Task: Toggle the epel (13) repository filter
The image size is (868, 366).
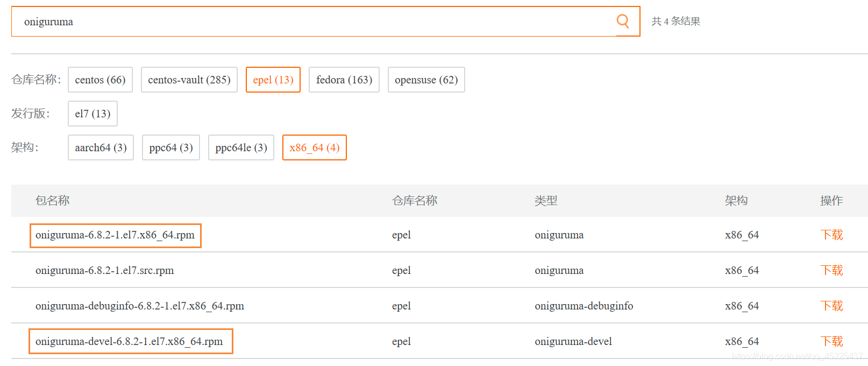Action: [x=273, y=80]
